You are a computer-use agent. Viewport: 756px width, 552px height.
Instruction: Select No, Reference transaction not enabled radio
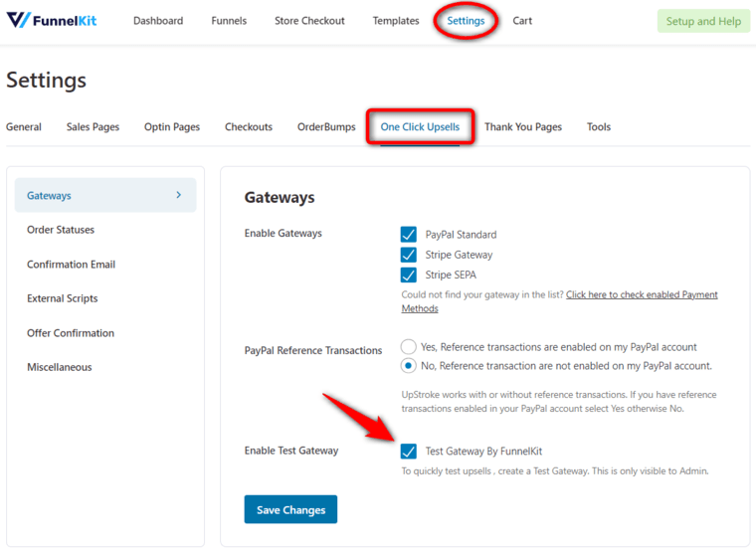tap(409, 366)
